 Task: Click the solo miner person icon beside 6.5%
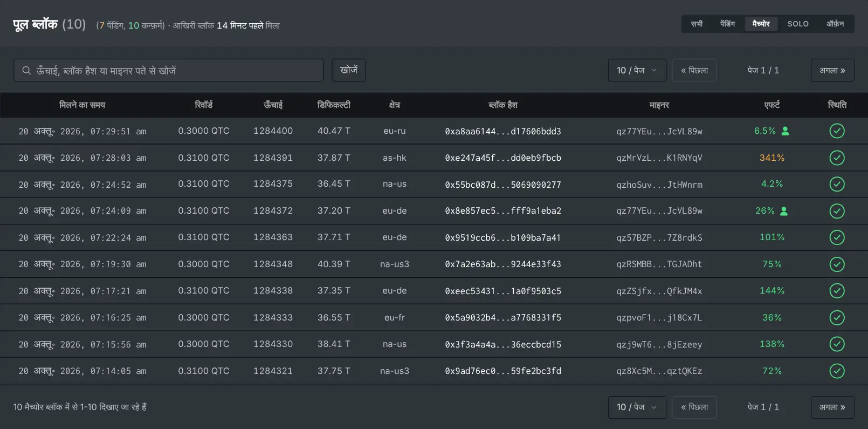click(785, 131)
